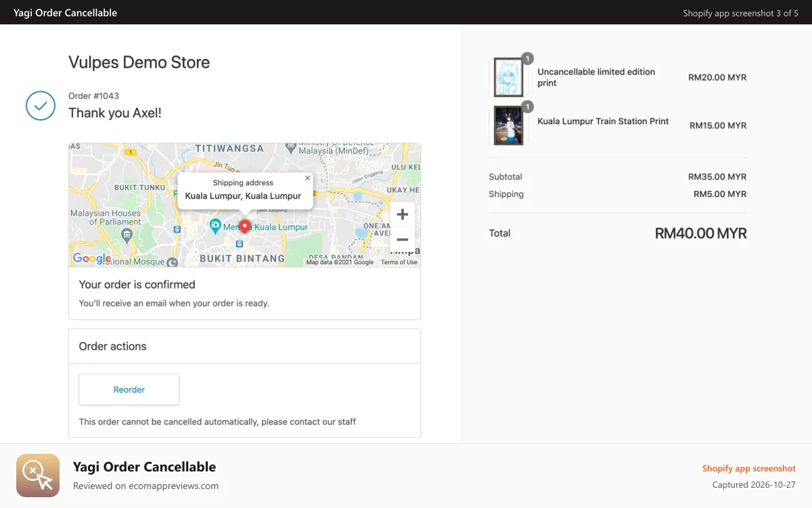Select Kuala Lumpur Train Station Print name
This screenshot has height=508, width=812.
tap(603, 121)
